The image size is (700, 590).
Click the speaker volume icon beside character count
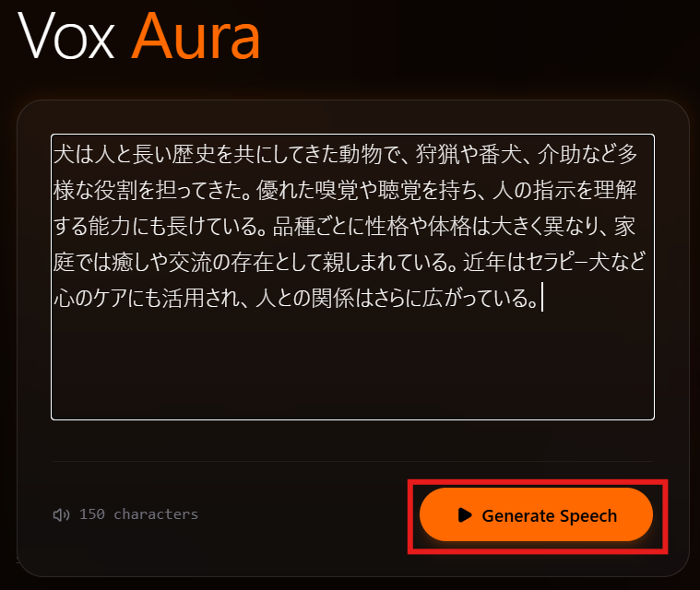tap(61, 514)
